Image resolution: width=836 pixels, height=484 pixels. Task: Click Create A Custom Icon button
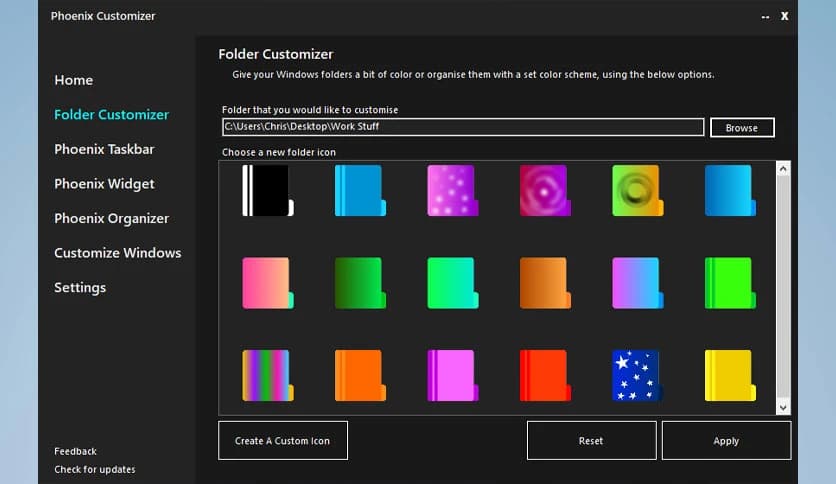[x=283, y=440]
